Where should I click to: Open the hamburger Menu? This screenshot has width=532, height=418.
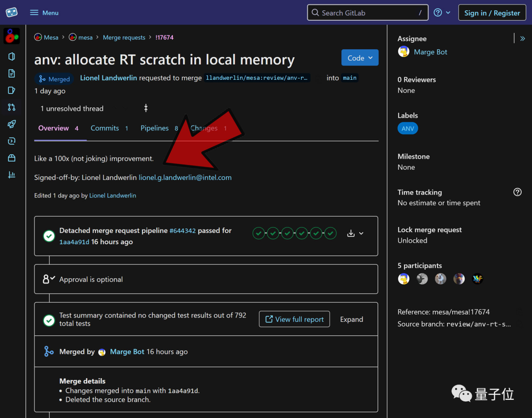[44, 13]
